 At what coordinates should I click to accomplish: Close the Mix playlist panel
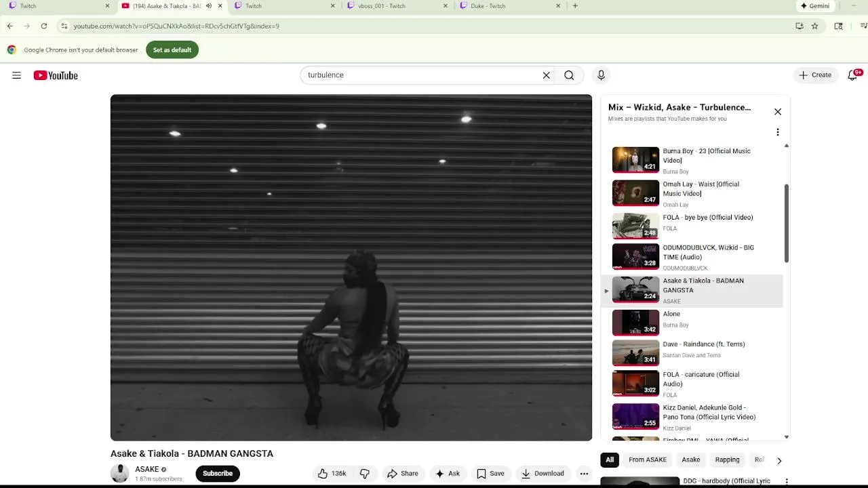pyautogui.click(x=778, y=112)
